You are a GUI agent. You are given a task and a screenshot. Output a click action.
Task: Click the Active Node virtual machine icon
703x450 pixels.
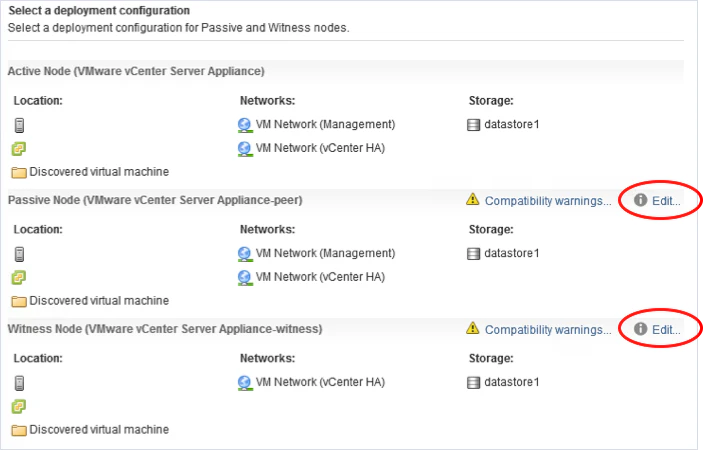tap(18, 149)
